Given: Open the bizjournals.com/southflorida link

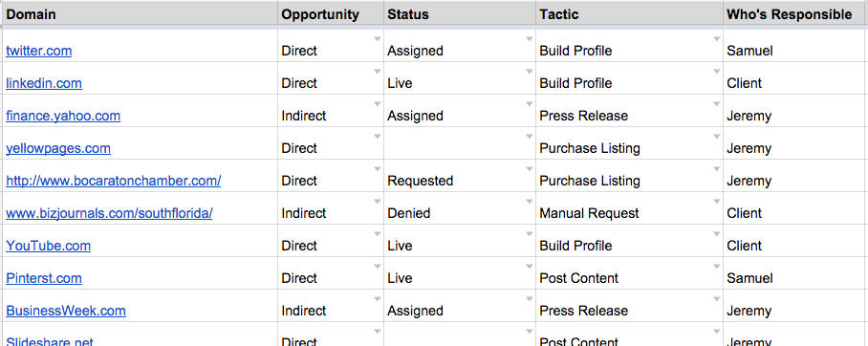Looking at the screenshot, I should [x=109, y=213].
